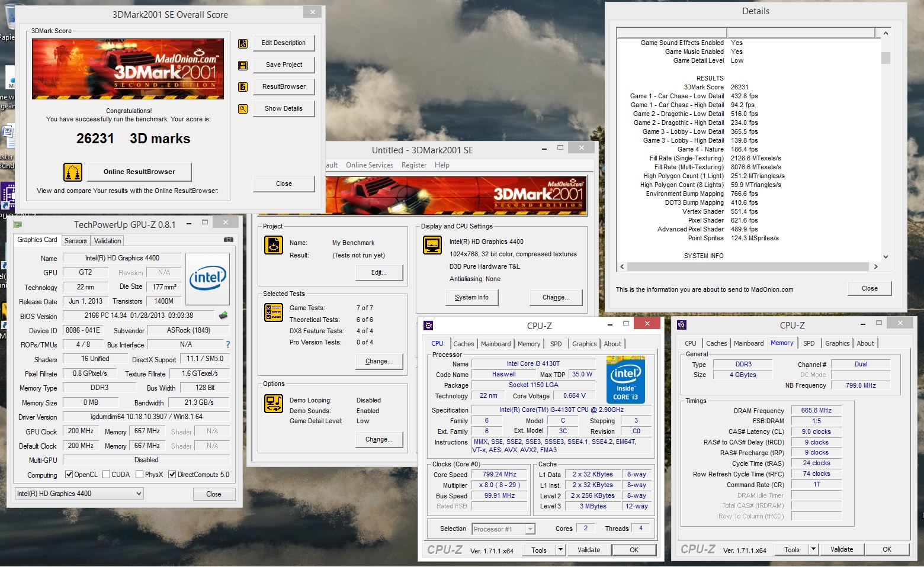Click the Display and CPU Settings monitor icon
This screenshot has height=567, width=924.
pos(432,244)
